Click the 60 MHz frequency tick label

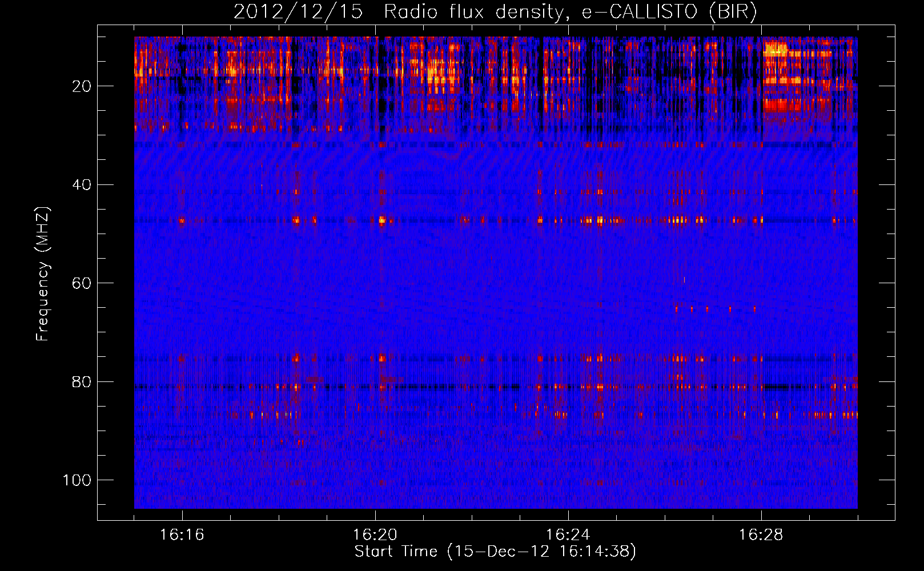(82, 283)
